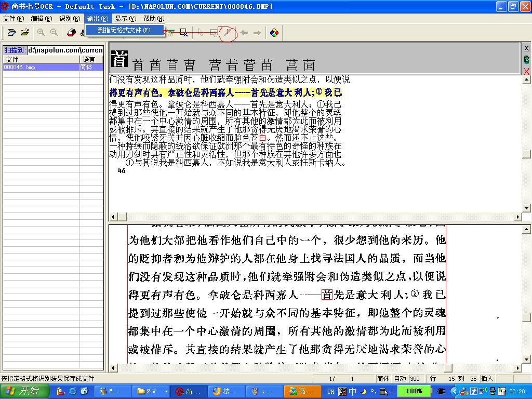Click the 简体 language cell of 000046.bmp
This screenshot has height=399, width=532.
point(91,67)
